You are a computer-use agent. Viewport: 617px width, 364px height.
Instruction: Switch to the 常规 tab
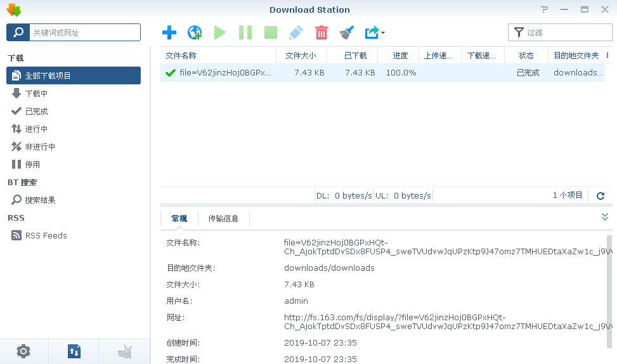(x=179, y=218)
